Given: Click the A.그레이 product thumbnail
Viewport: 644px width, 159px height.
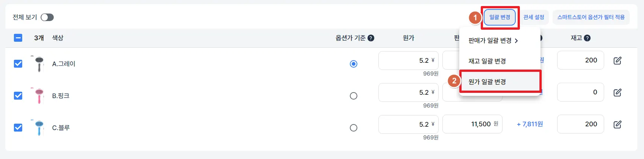Looking at the screenshot, I should click(39, 64).
